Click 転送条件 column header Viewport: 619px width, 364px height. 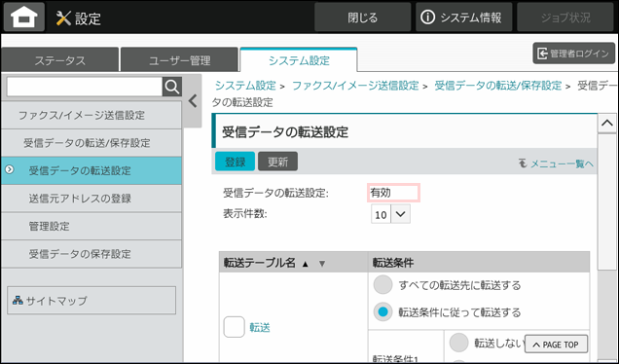479,263
